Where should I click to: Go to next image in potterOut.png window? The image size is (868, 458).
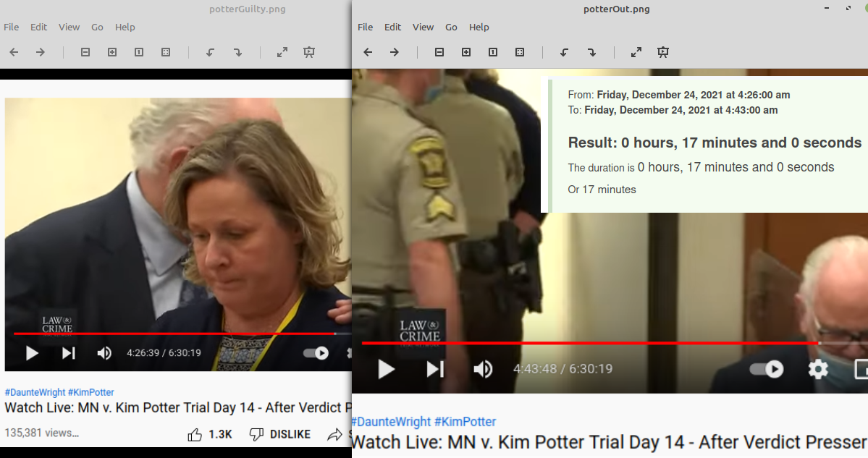pyautogui.click(x=394, y=52)
